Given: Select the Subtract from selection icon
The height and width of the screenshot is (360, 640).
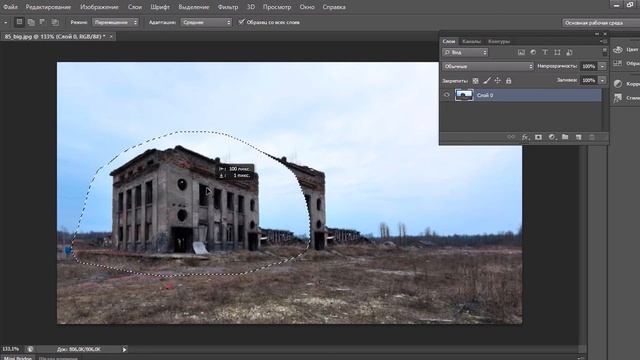Looking at the screenshot, I should [42, 22].
